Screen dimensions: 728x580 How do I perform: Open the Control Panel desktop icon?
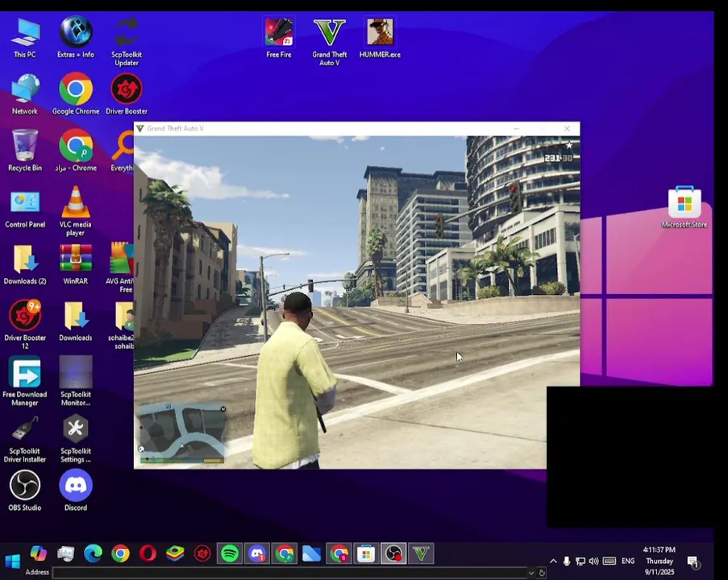pyautogui.click(x=25, y=208)
